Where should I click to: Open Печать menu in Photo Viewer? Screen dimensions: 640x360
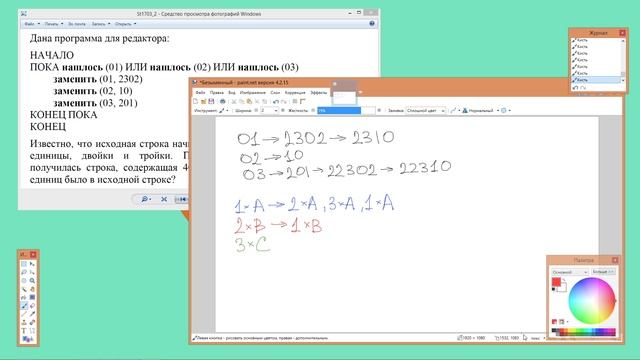click(53, 24)
